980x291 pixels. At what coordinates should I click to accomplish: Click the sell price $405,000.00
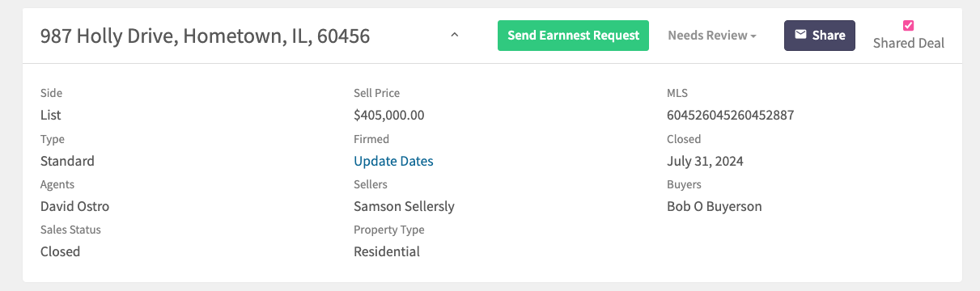click(x=389, y=115)
